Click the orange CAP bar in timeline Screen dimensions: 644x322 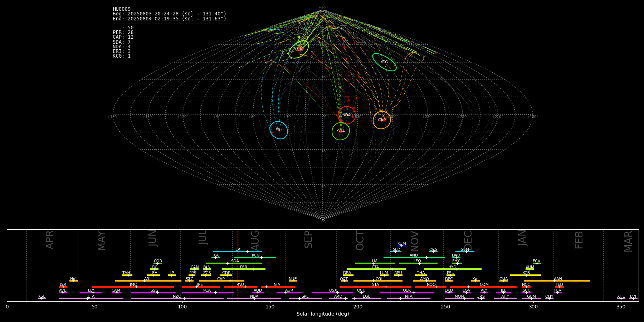coord(222,281)
